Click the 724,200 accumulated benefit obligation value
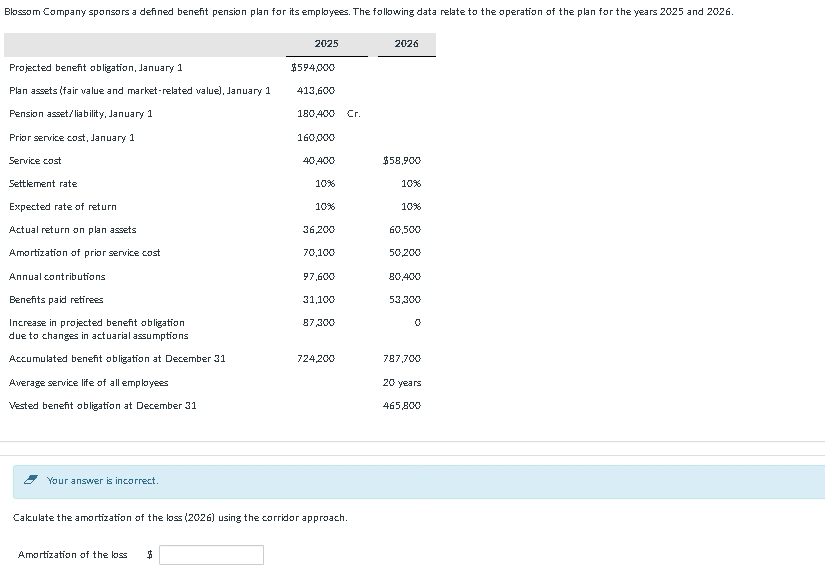This screenshot has width=825, height=573. tap(316, 358)
